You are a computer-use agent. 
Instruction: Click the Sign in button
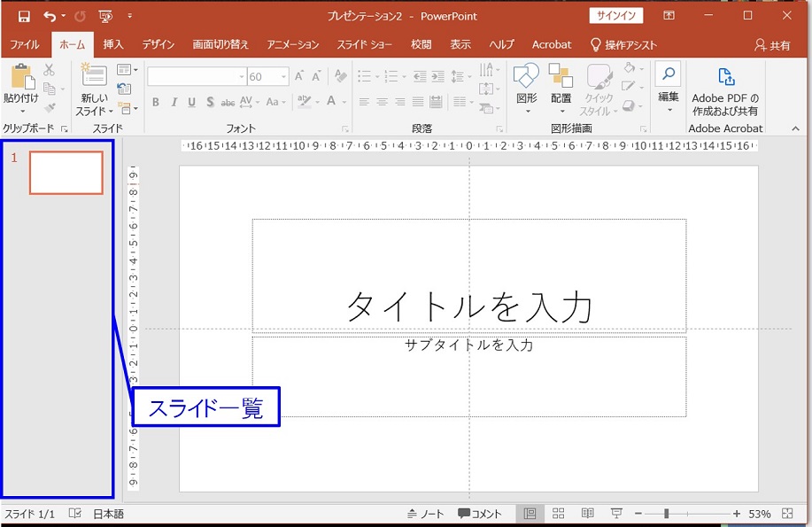[616, 16]
